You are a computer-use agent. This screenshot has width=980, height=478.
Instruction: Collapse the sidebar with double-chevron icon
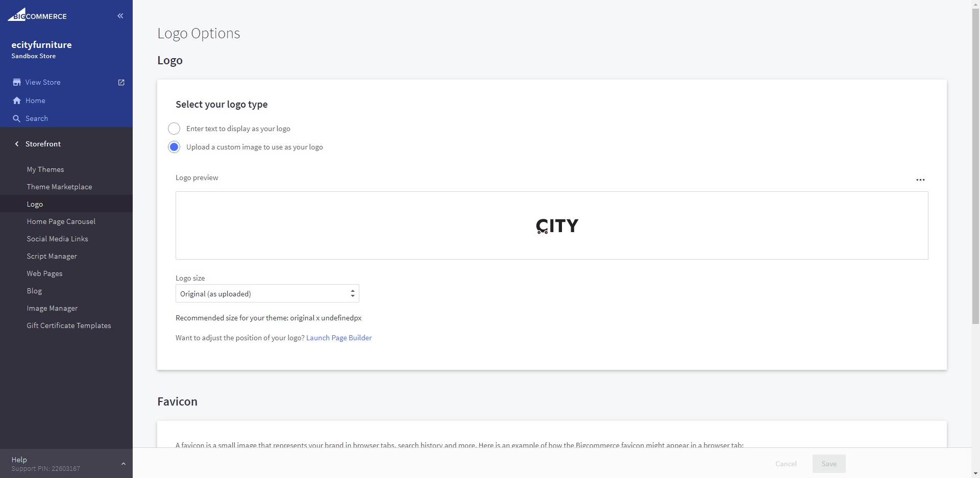120,16
